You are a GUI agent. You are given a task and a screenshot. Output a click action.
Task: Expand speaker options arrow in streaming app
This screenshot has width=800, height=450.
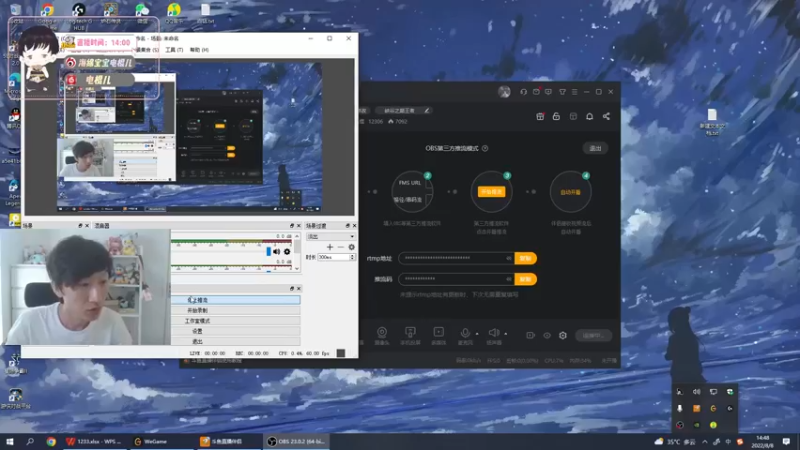pos(506,334)
